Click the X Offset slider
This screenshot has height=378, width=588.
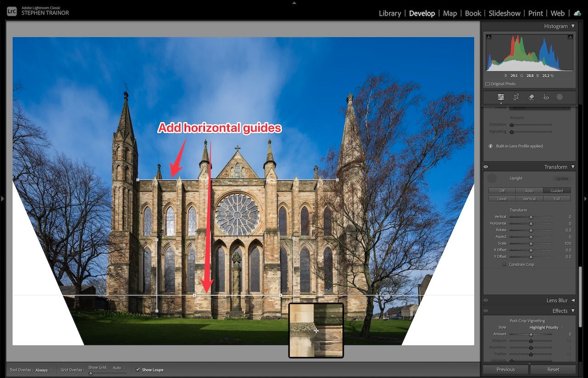click(x=531, y=250)
